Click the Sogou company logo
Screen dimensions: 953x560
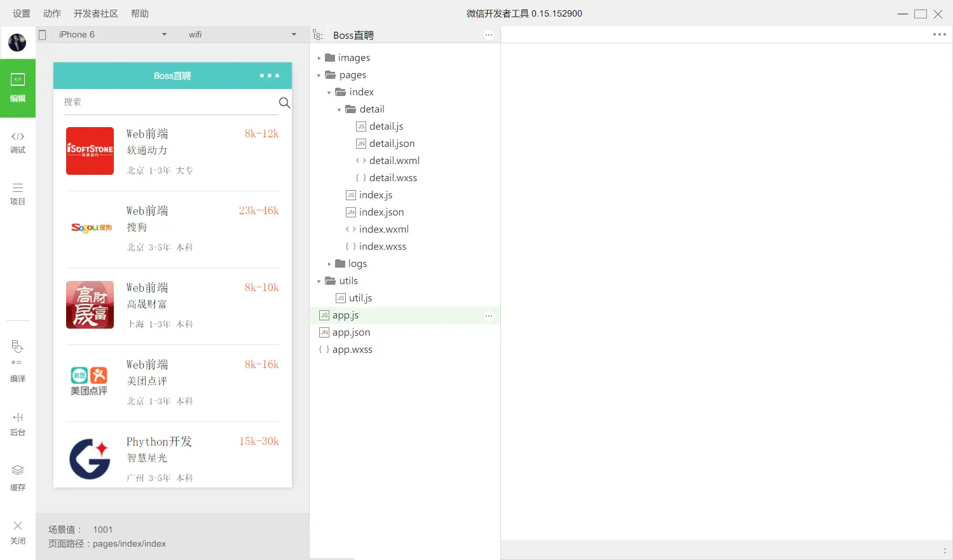90,228
